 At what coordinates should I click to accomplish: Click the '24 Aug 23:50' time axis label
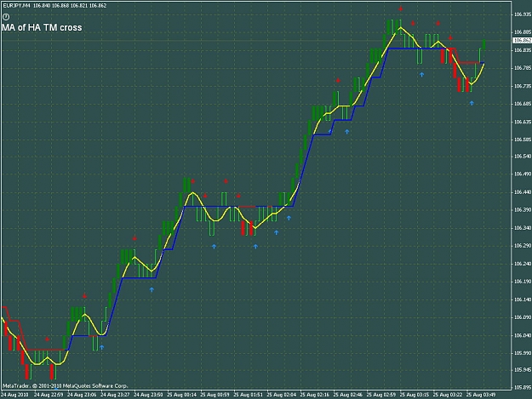point(148,395)
